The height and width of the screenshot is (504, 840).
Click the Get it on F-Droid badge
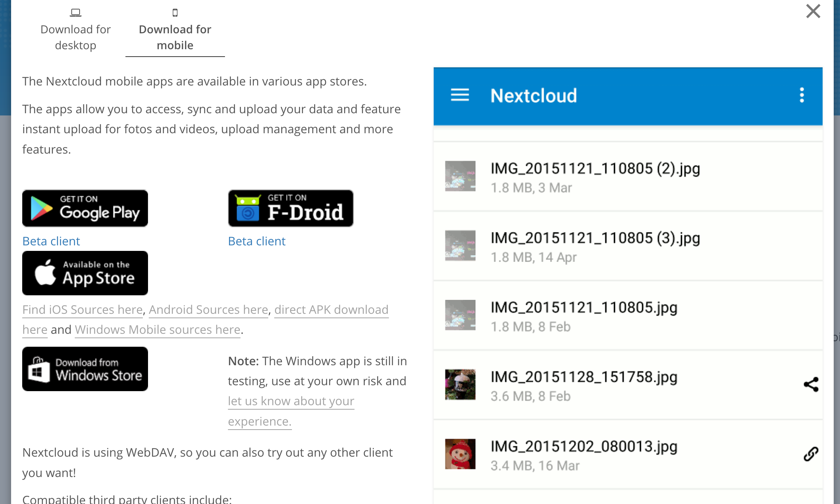tap(290, 208)
